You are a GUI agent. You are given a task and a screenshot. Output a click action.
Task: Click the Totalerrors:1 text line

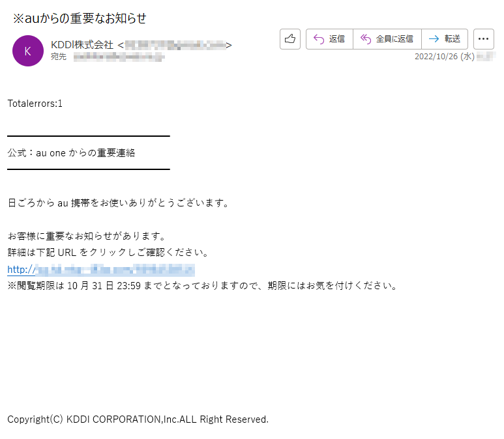tap(35, 104)
